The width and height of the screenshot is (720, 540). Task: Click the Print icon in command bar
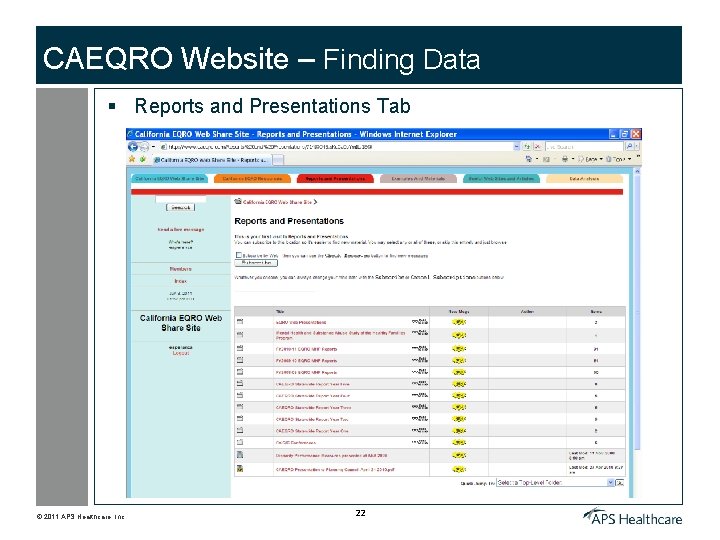565,159
